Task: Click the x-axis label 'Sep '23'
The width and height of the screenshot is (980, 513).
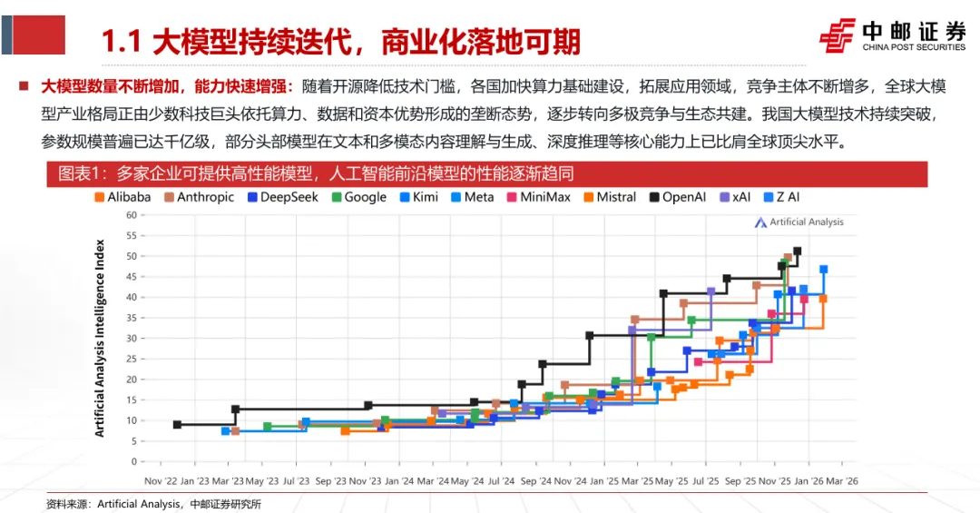Action: tap(330, 481)
